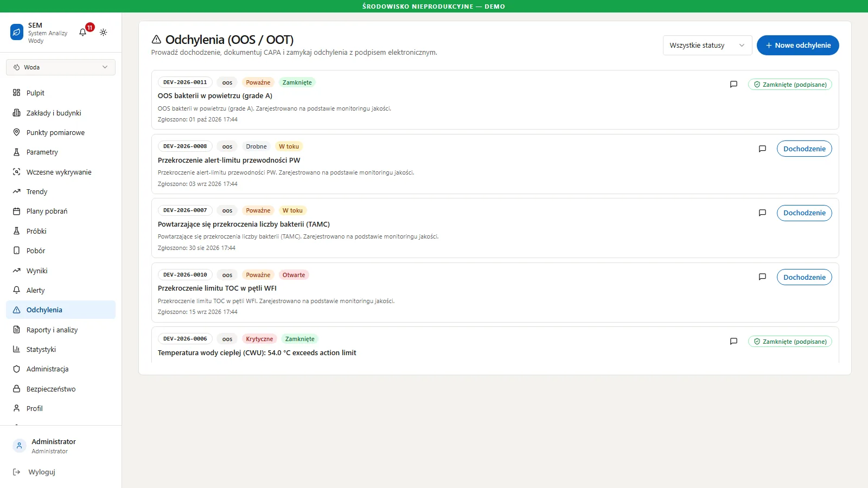Open the notifications bell icon
The width and height of the screenshot is (868, 488).
(82, 33)
